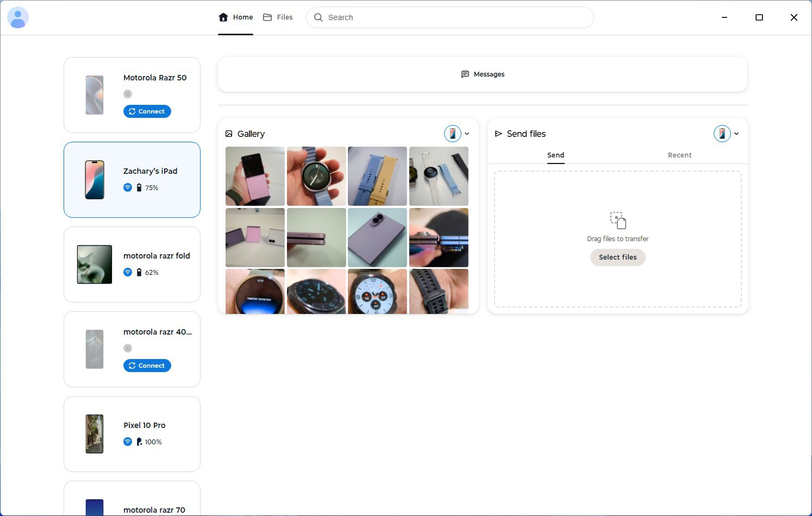
Task: Click the '100%' battery value
Action: click(x=153, y=442)
